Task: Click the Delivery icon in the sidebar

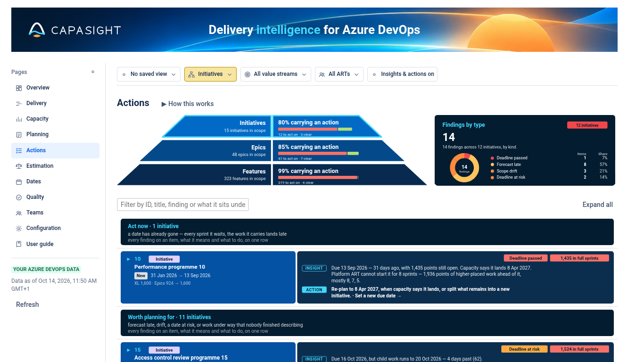Action: [x=19, y=103]
